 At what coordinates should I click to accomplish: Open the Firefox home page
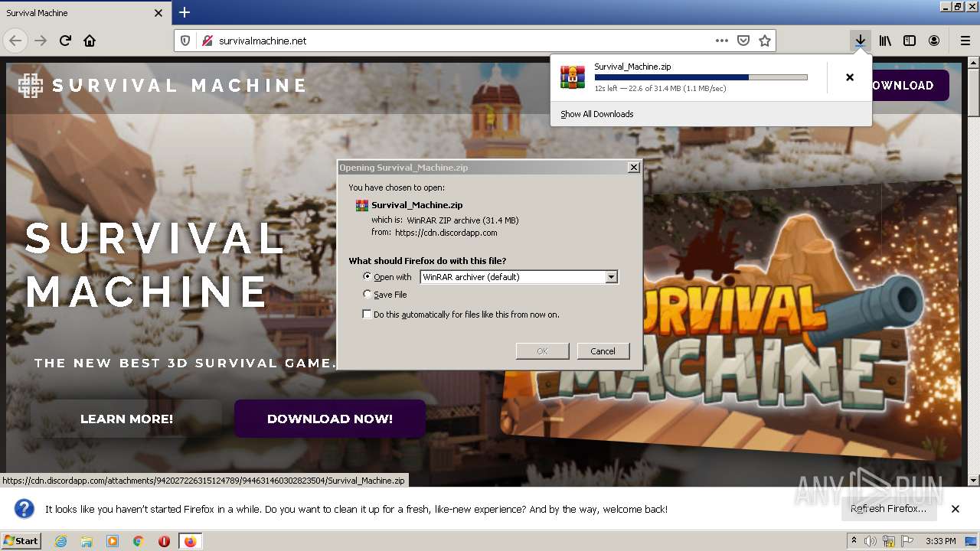(x=90, y=41)
